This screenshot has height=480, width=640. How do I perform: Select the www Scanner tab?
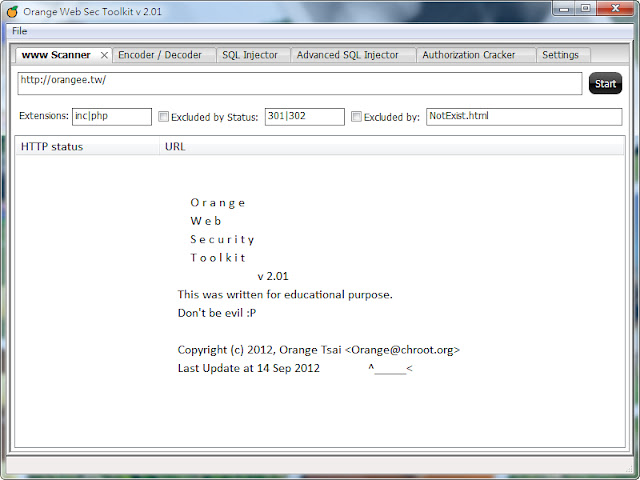point(56,55)
